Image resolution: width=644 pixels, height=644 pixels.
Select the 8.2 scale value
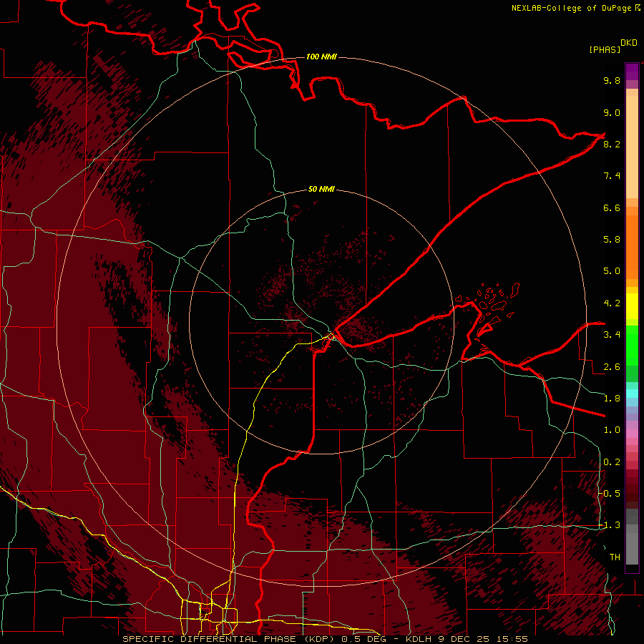coord(612,144)
